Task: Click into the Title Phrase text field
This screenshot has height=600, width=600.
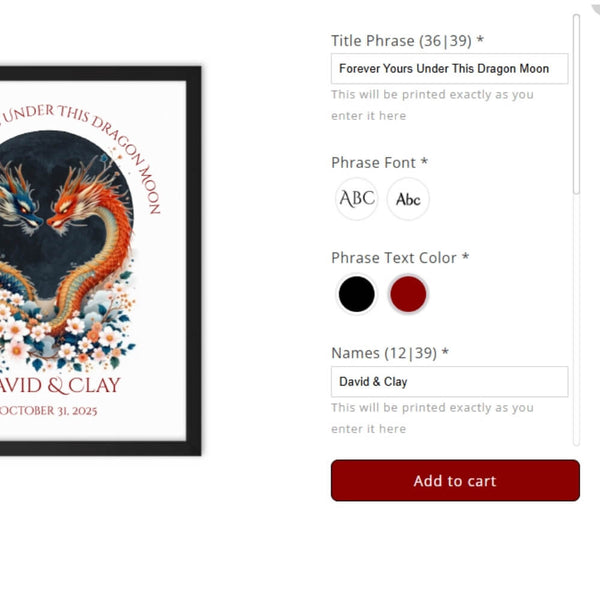Action: pos(449,68)
